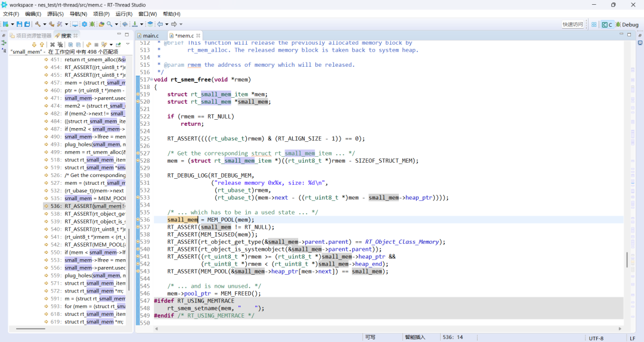Open the search view menu chevron
644x342 pixels.
(127, 45)
